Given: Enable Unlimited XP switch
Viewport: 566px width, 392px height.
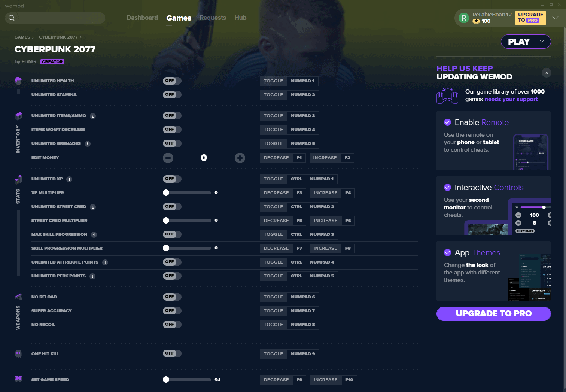Looking at the screenshot, I should coord(172,179).
